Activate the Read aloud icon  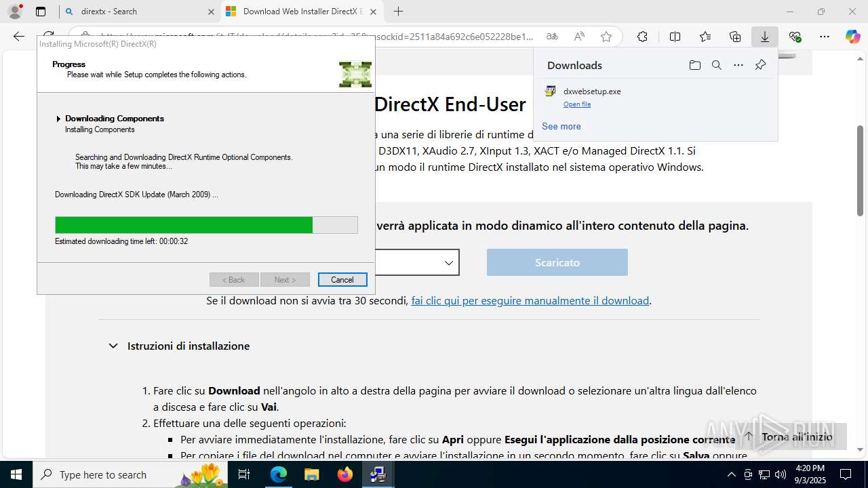tap(579, 37)
